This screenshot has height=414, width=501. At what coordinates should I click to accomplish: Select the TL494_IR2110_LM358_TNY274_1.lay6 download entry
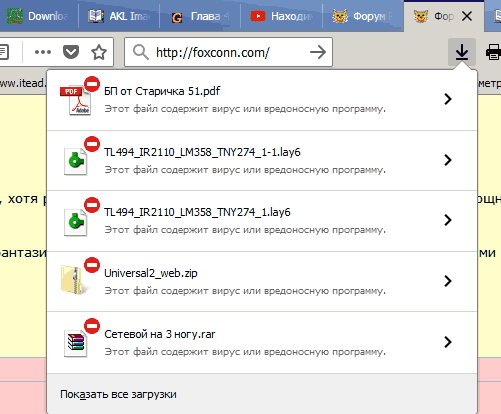click(262, 221)
